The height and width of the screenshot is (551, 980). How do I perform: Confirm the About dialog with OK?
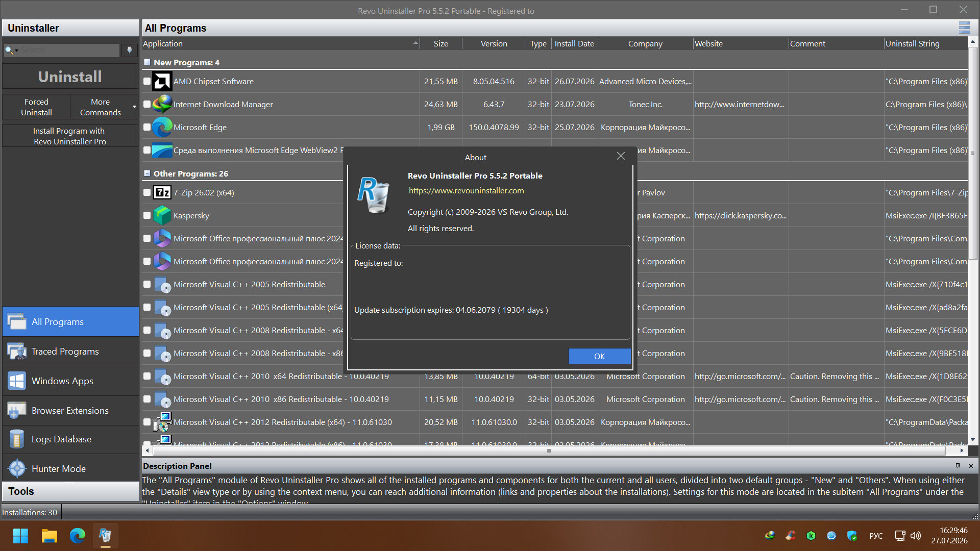click(599, 356)
